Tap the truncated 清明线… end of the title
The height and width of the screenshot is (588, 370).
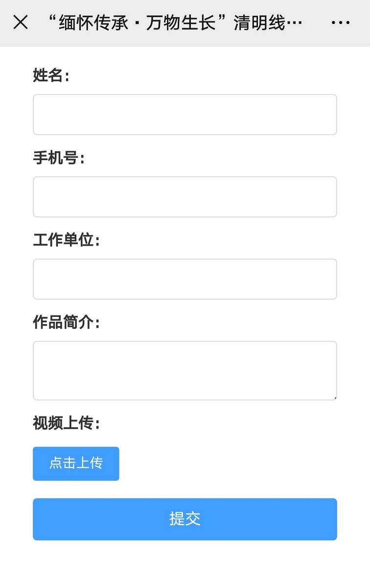coord(268,23)
